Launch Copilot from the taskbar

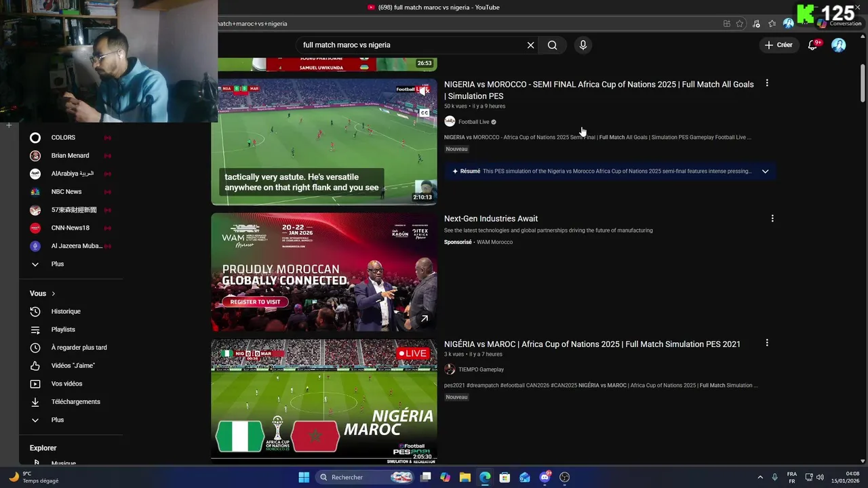click(x=445, y=477)
